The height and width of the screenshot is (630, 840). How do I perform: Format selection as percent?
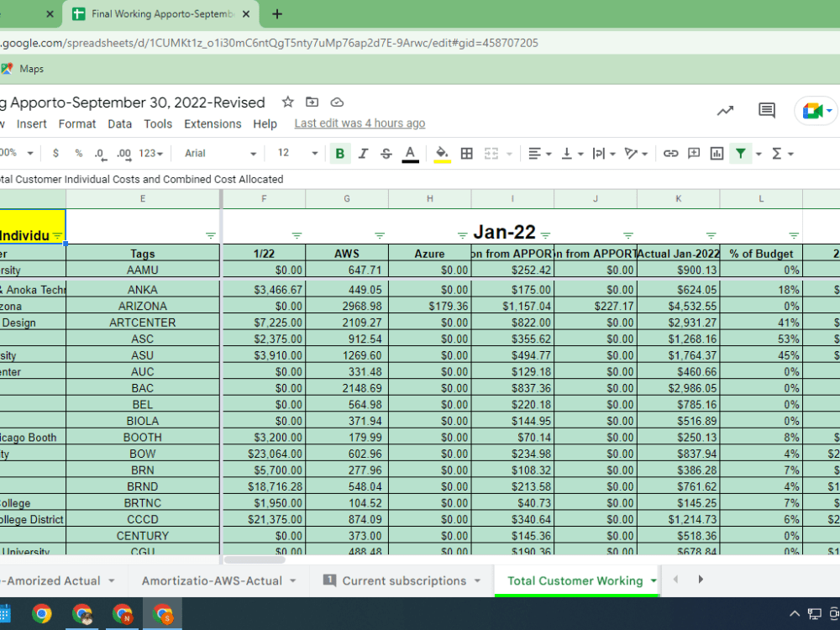coord(79,154)
